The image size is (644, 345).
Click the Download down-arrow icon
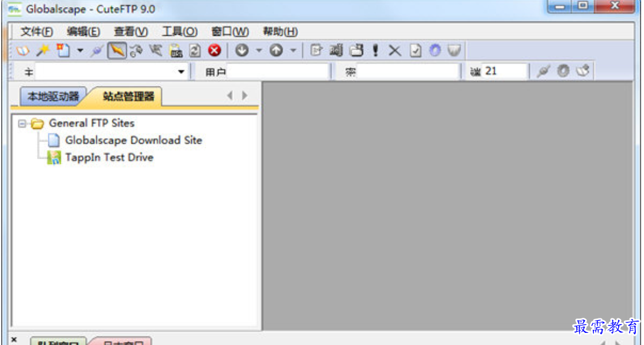242,51
